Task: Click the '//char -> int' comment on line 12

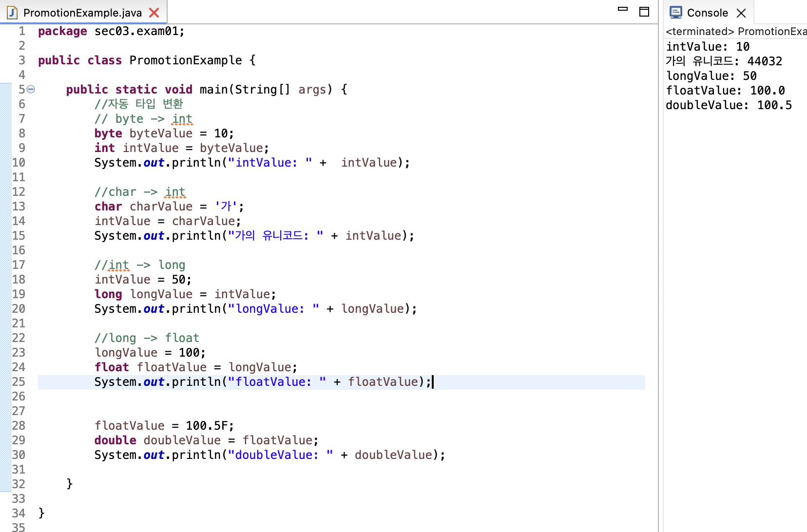Action: 140,192
